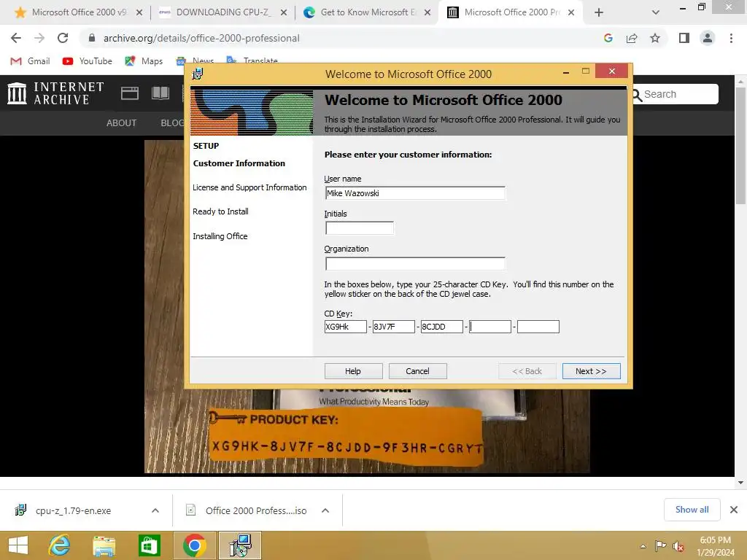
Task: Open the Internet Archive texts book icon
Action: (160, 93)
